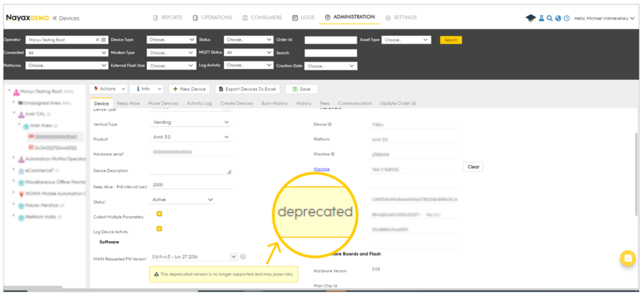
Task: Open the chat widget bubble icon
Action: click(628, 258)
